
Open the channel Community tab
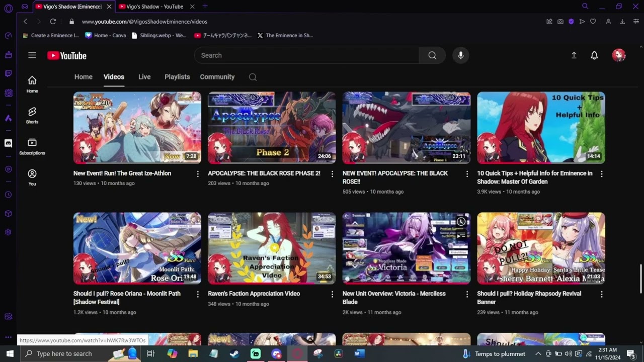[217, 77]
